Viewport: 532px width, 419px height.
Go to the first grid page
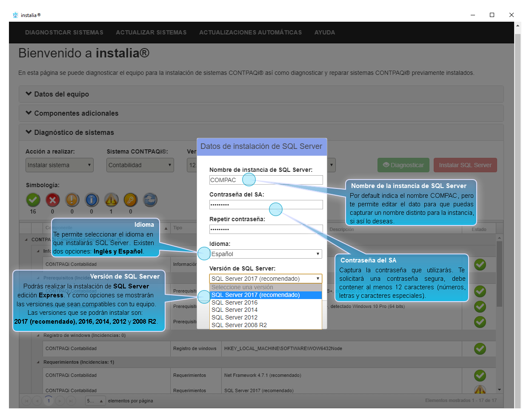tap(26, 401)
